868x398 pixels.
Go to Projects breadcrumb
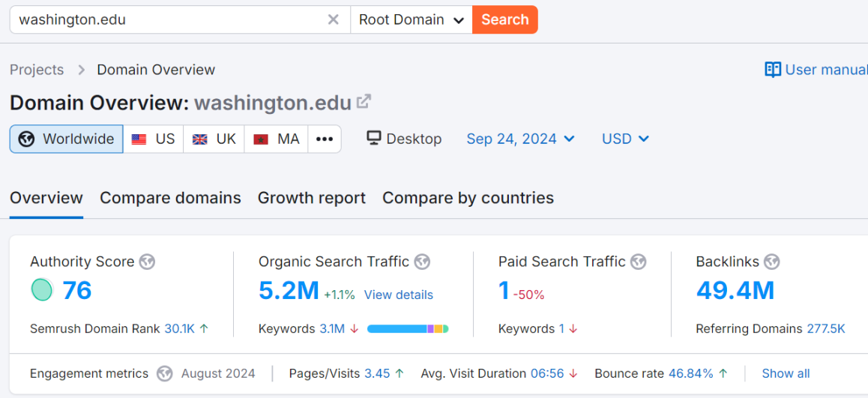tap(37, 70)
